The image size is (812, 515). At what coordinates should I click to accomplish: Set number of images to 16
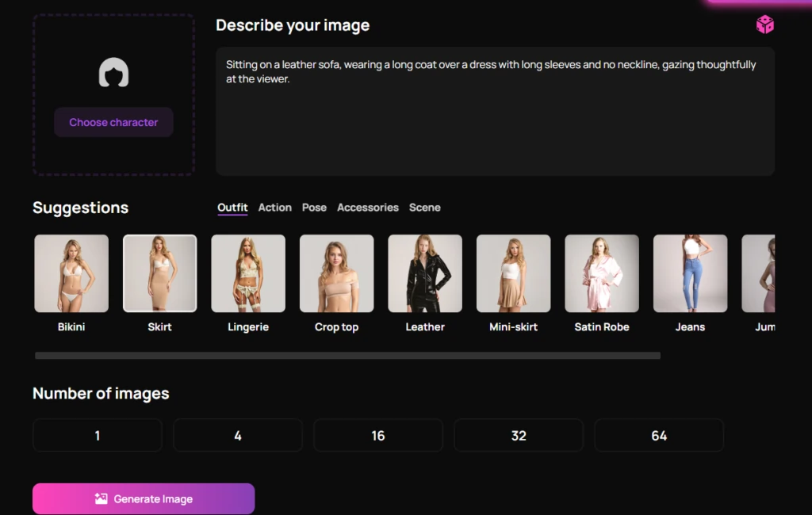click(378, 436)
